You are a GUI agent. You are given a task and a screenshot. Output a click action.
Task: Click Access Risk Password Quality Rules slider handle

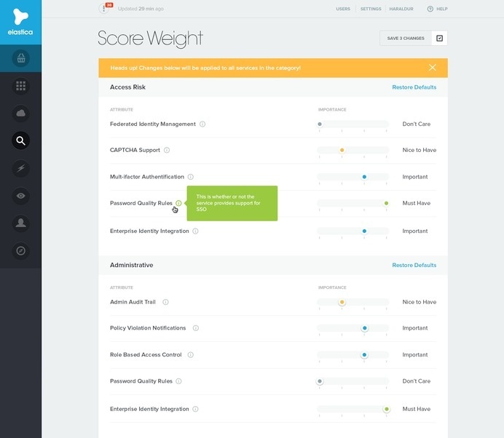coord(386,203)
